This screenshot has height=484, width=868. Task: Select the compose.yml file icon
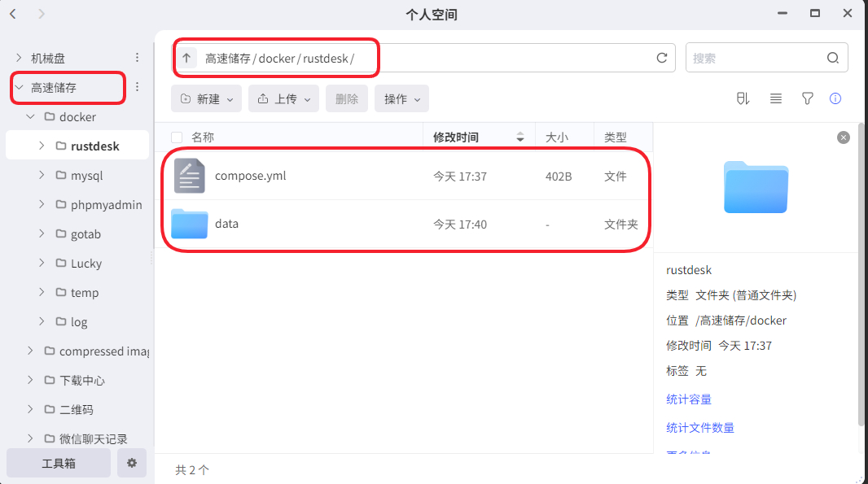[190, 176]
